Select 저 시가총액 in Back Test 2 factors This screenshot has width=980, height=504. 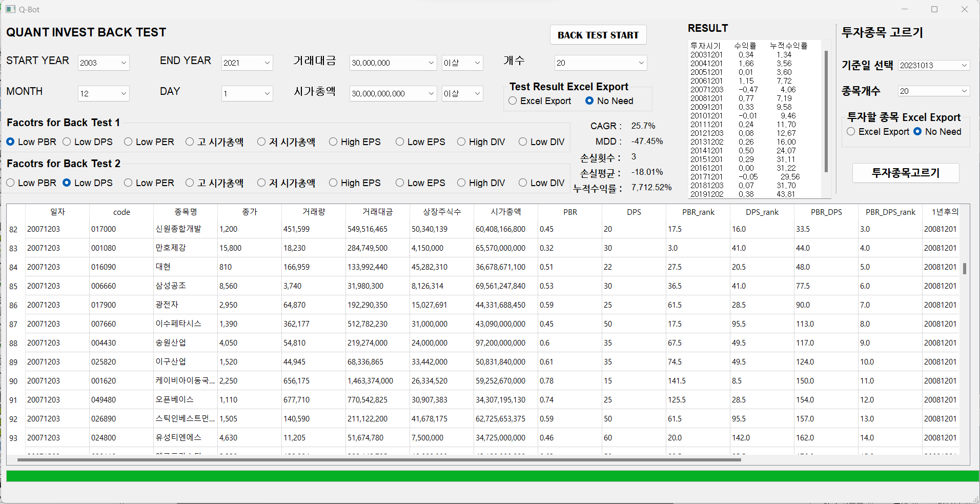[x=287, y=183]
